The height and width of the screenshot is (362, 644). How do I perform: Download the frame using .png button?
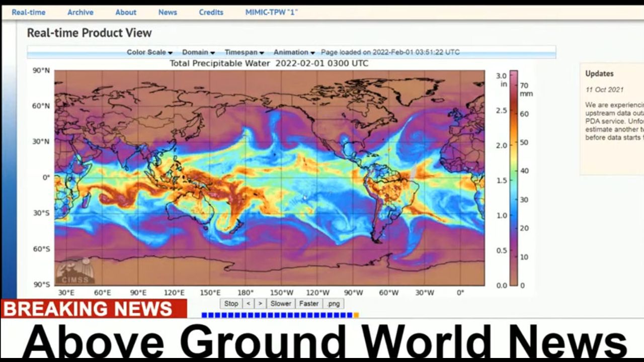[333, 304]
